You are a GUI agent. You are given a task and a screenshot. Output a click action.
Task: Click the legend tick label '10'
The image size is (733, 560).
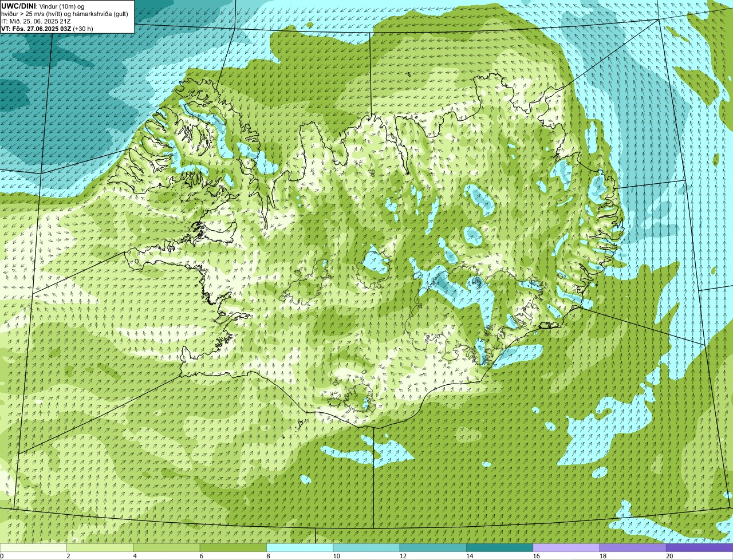pos(336,556)
